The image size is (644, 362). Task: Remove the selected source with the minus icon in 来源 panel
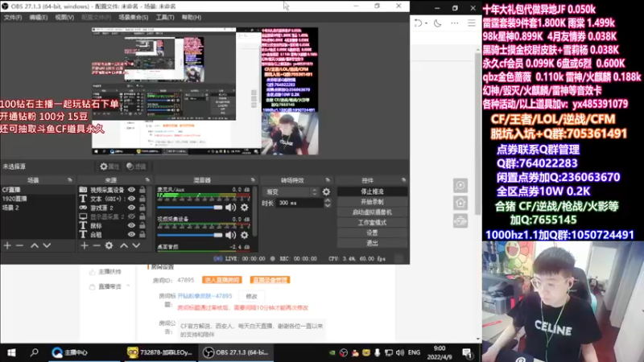[96, 245]
